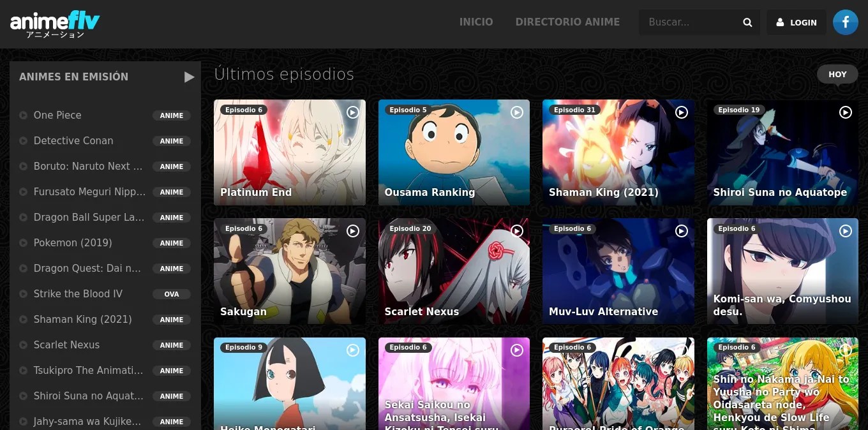The image size is (868, 430).
Task: Click the LOGIN button
Action: tap(797, 22)
